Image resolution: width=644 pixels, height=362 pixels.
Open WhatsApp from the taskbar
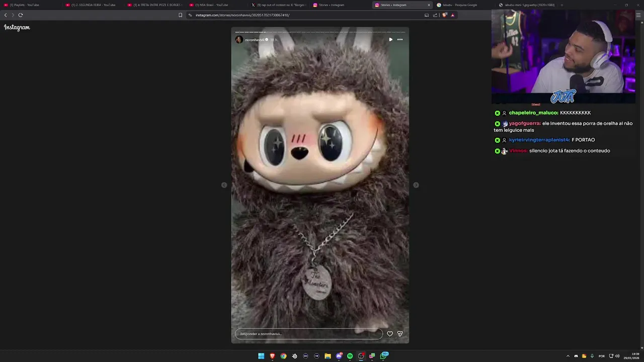[x=384, y=355]
